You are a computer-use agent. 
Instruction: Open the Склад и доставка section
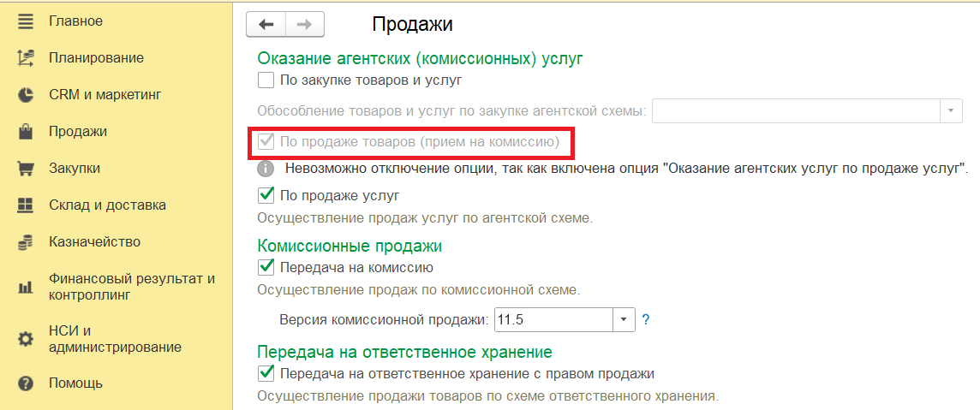107,205
